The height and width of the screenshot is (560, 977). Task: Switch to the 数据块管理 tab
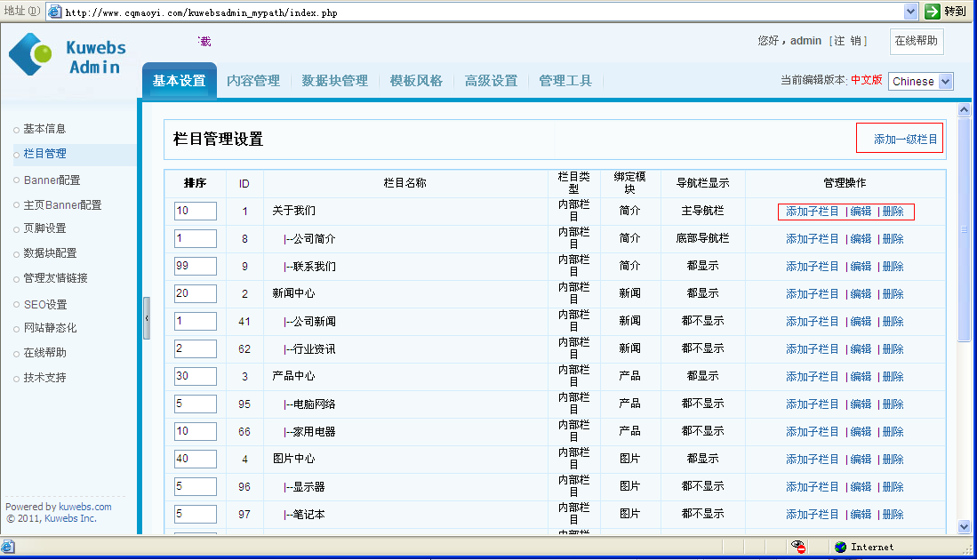tap(334, 81)
